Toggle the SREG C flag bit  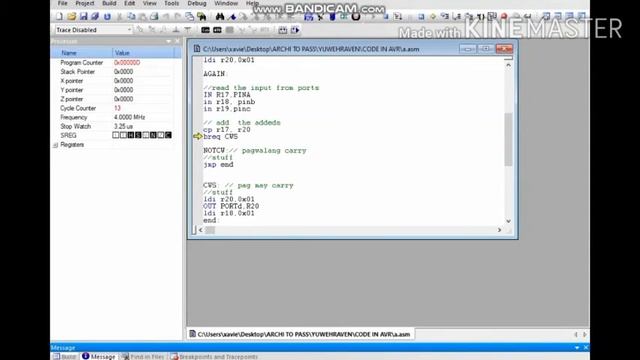[x=168, y=135]
